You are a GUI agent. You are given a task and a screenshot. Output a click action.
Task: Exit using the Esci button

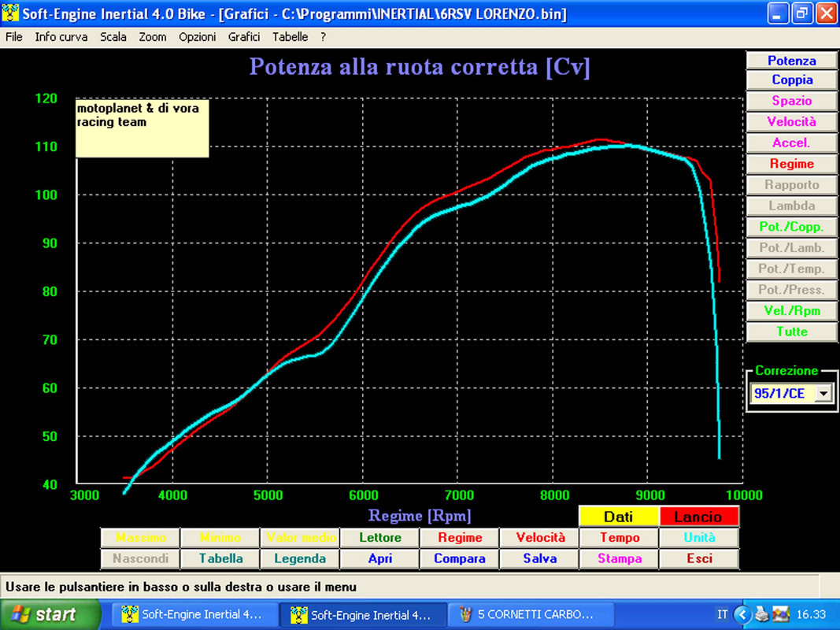699,559
